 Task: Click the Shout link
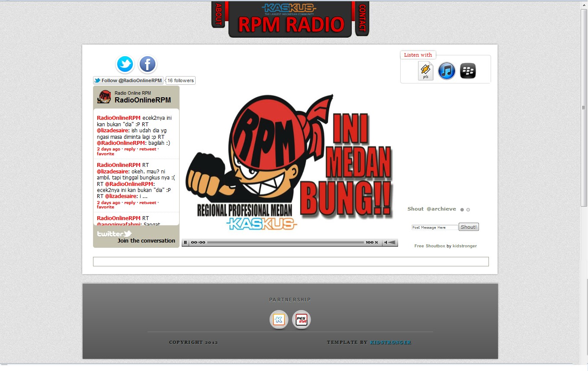pos(415,209)
